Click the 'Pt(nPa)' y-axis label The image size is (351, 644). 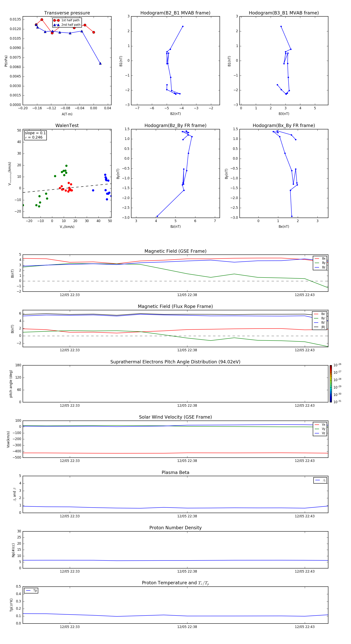(6, 61)
